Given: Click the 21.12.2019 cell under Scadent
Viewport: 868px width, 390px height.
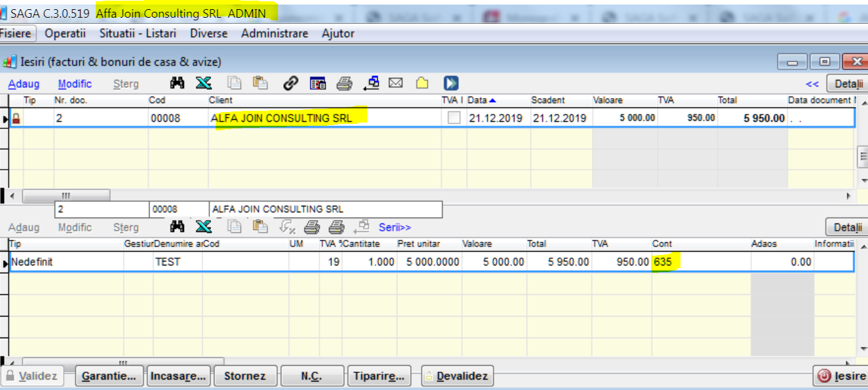Looking at the screenshot, I should pyautogui.click(x=561, y=118).
